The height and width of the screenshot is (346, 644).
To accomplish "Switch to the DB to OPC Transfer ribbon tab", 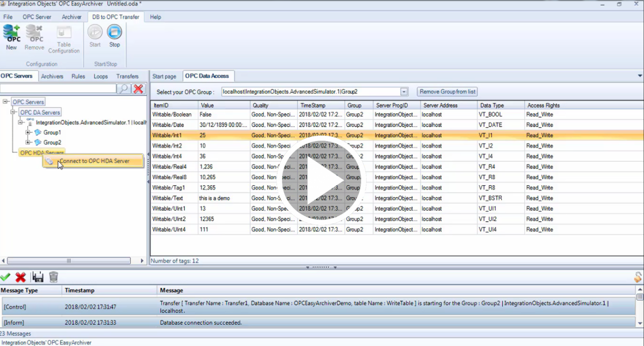I will [x=115, y=17].
